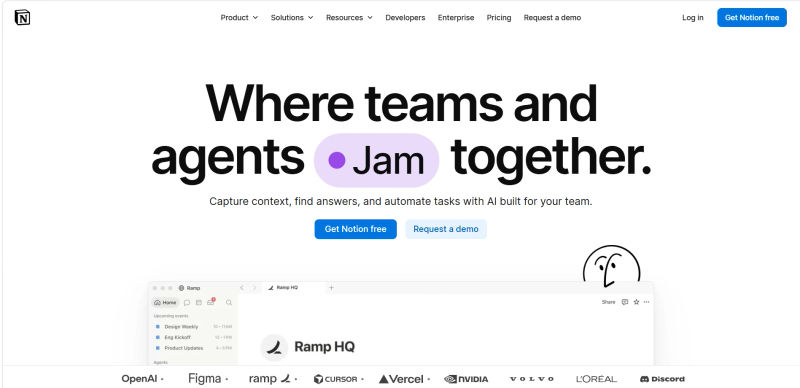The height and width of the screenshot is (388, 800).
Task: Open the chat bubble icon in preview sidebar
Action: (x=187, y=303)
